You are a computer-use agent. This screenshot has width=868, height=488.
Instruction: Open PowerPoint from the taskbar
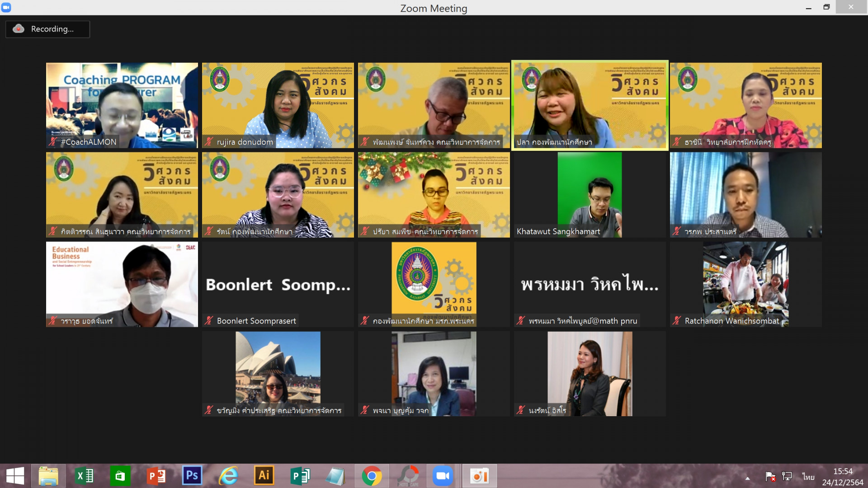click(x=156, y=476)
